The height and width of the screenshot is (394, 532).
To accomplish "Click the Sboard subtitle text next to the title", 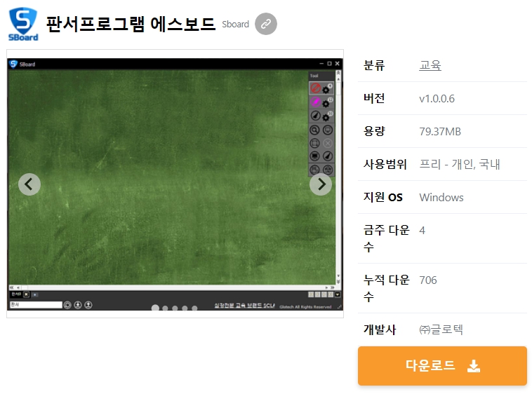I will (235, 25).
